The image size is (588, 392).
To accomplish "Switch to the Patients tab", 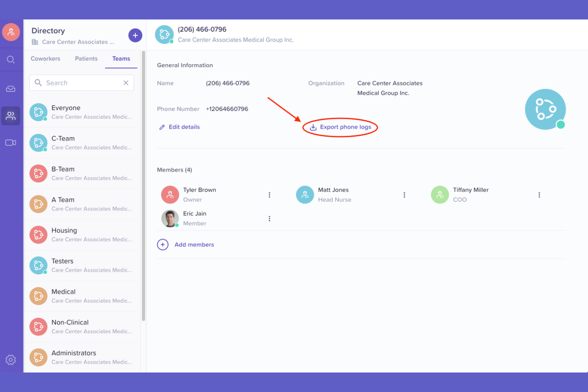I will click(86, 59).
